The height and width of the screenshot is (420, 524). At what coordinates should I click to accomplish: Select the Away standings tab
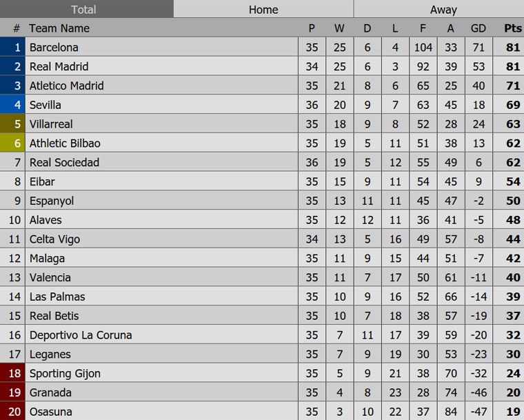tap(443, 10)
